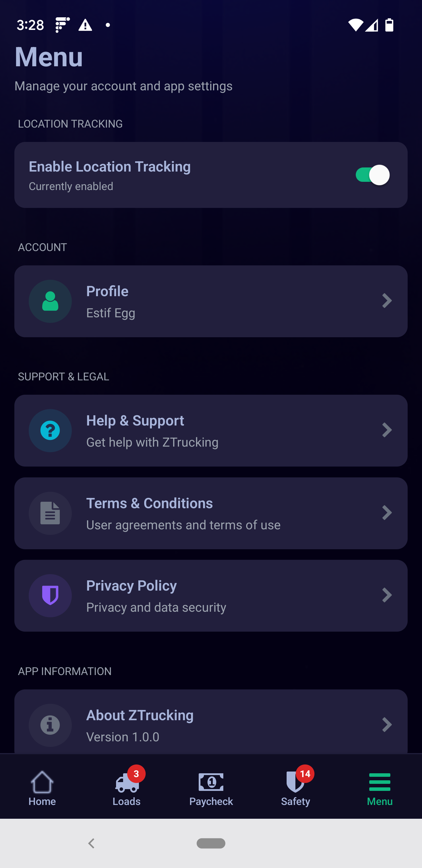The width and height of the screenshot is (422, 868).
Task: Tap the Terms & Conditions document icon
Action: click(x=50, y=513)
